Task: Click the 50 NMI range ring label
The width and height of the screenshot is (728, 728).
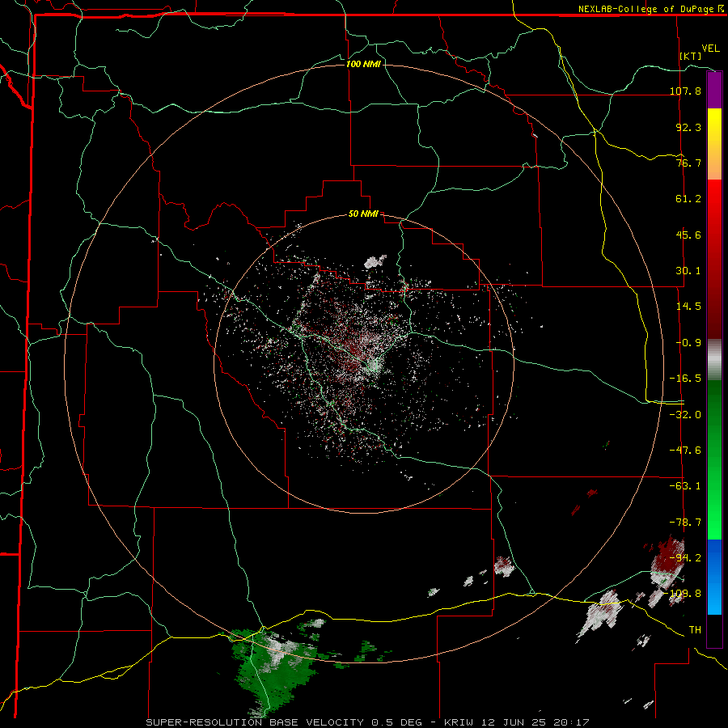Action: 363,214
